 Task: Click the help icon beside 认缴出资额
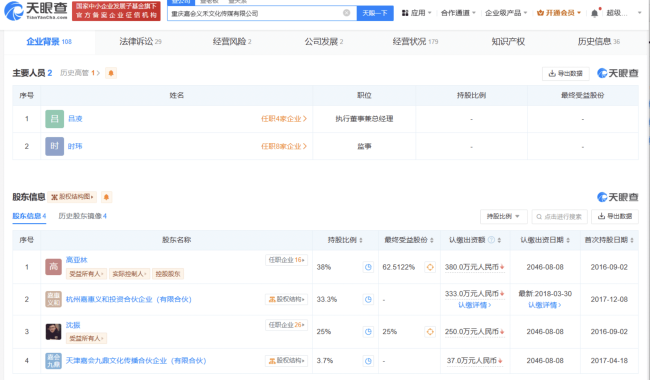pyautogui.click(x=491, y=240)
